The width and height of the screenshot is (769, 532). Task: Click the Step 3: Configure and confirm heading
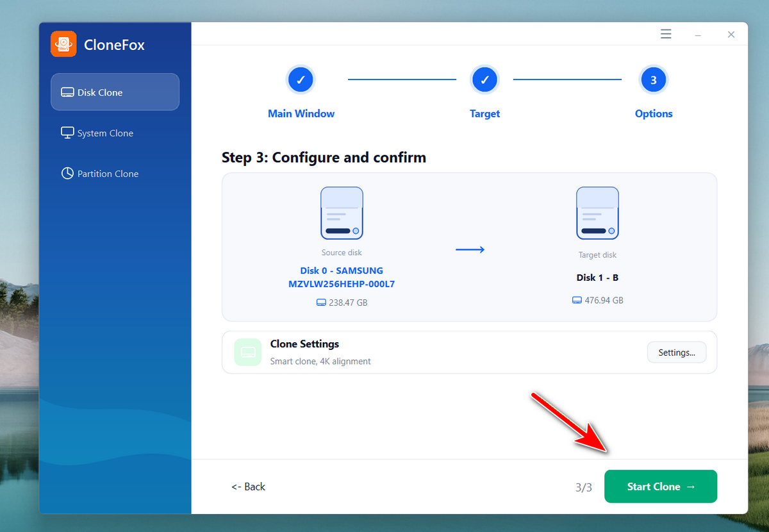click(x=324, y=157)
